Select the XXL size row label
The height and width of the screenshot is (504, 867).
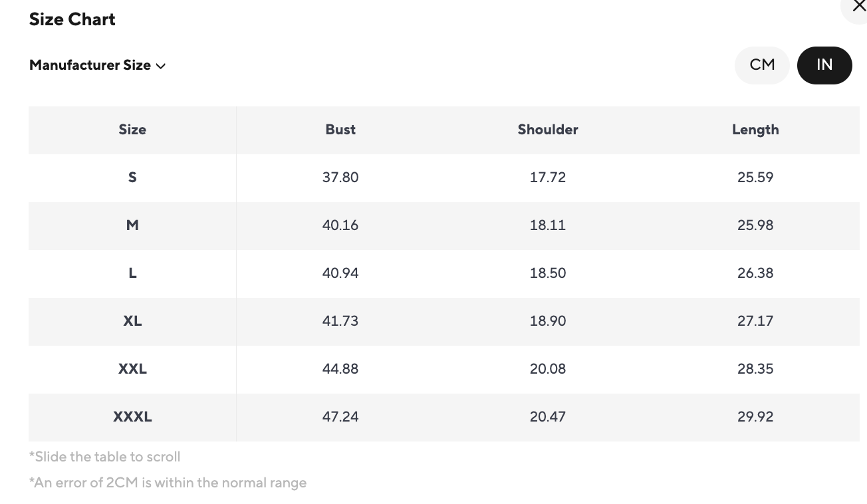132,369
